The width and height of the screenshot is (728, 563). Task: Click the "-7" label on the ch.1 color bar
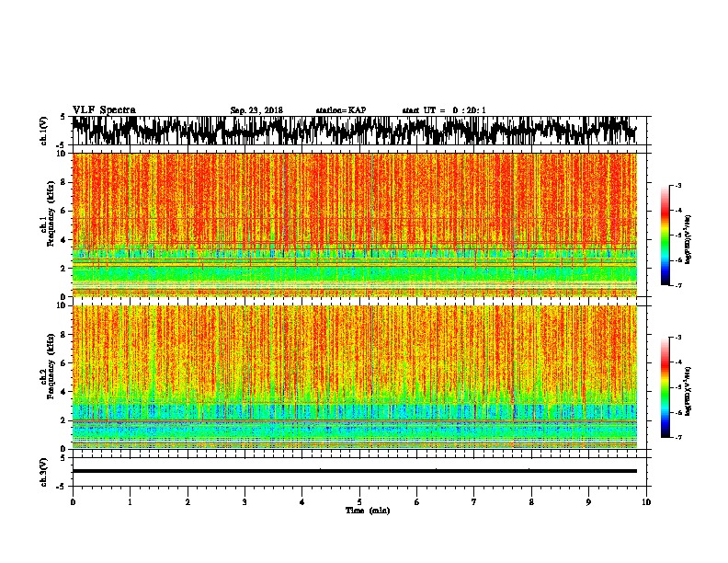(x=677, y=285)
